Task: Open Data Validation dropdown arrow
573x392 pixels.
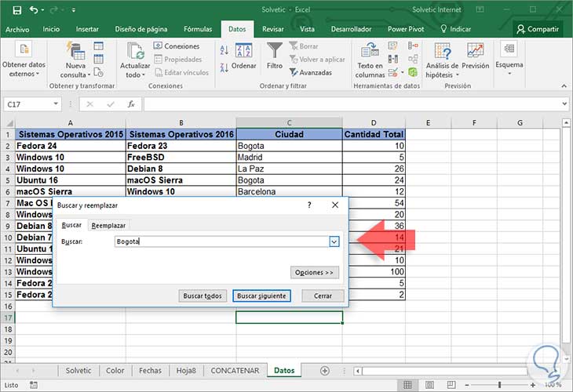Action: (x=403, y=72)
